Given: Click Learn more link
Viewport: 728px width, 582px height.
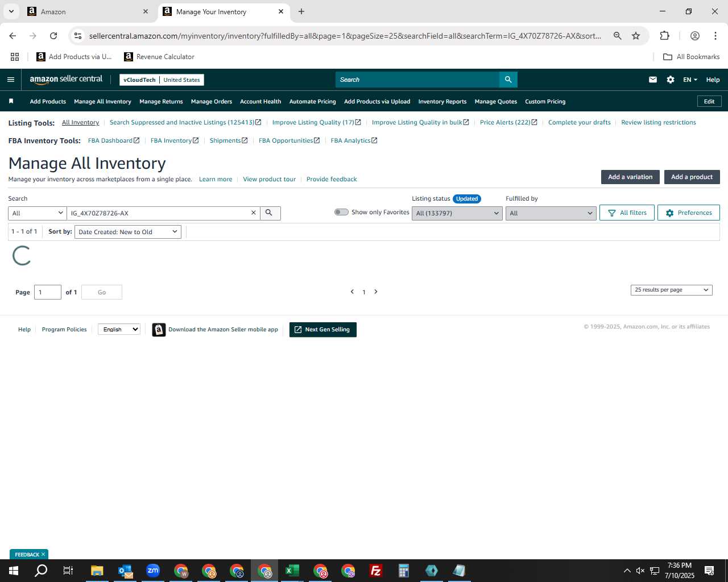Looking at the screenshot, I should [216, 179].
